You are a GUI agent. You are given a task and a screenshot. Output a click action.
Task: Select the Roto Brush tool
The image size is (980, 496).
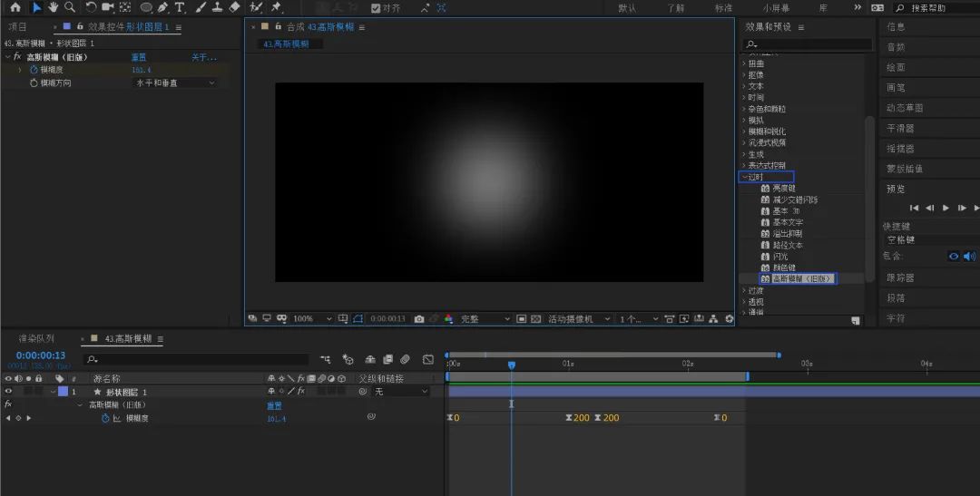(256, 7)
